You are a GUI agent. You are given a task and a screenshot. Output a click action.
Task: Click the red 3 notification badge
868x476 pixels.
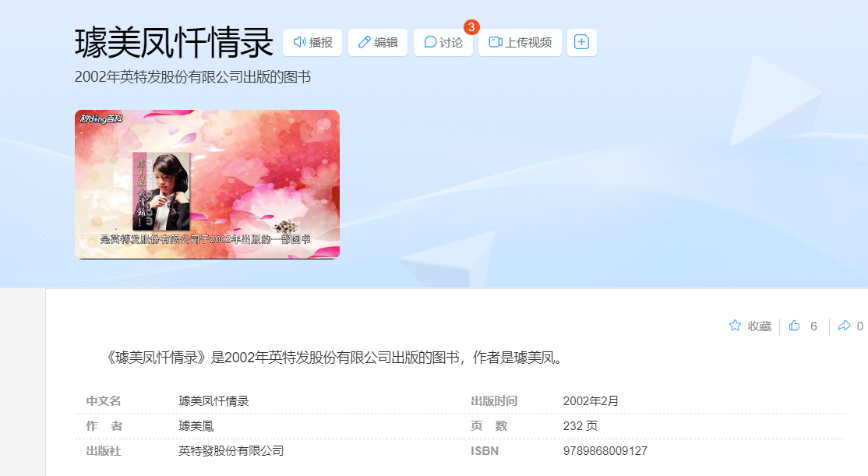(x=471, y=27)
